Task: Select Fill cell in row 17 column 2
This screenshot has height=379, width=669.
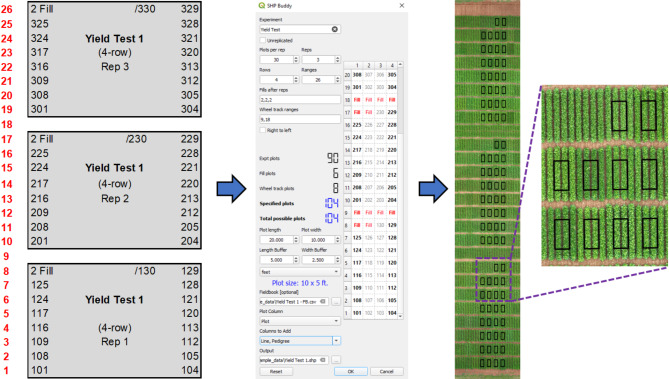Action: (369, 112)
